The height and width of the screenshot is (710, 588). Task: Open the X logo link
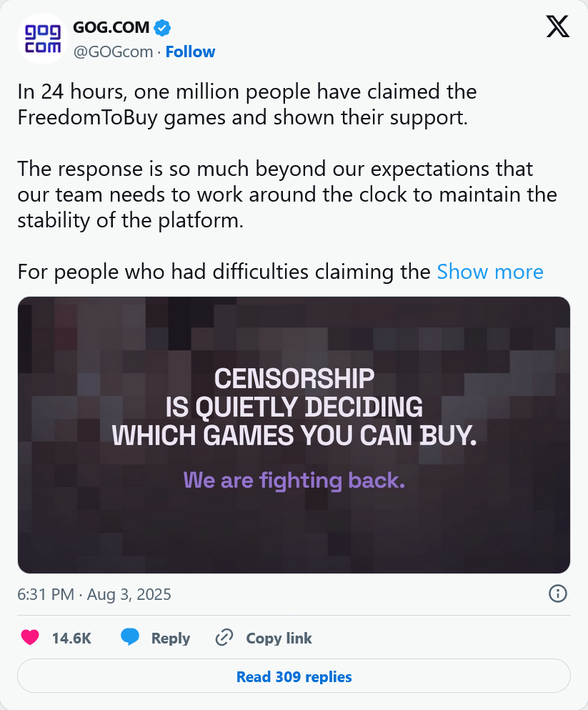557,27
